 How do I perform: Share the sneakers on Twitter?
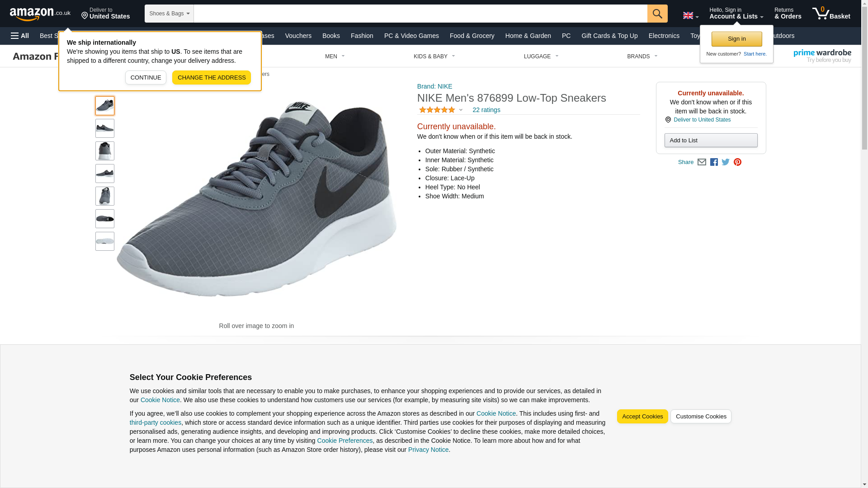(x=726, y=162)
